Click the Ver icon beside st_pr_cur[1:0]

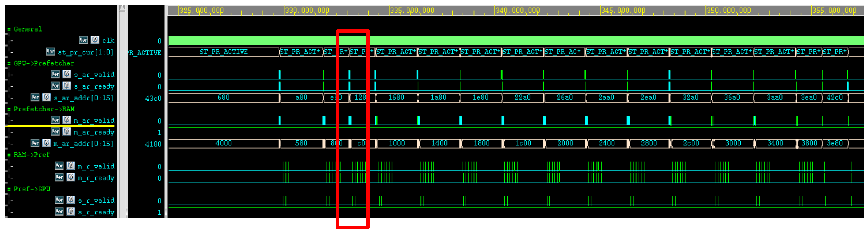pyautogui.click(x=51, y=52)
